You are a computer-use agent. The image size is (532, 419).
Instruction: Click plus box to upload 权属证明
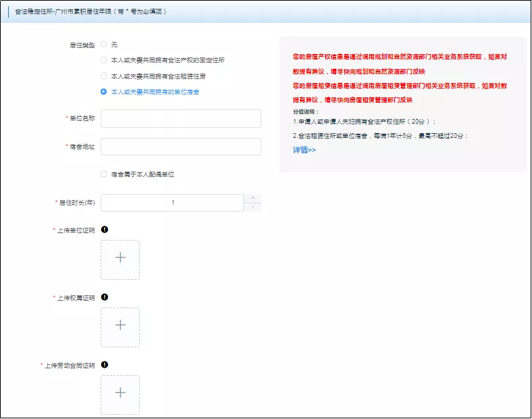point(120,327)
